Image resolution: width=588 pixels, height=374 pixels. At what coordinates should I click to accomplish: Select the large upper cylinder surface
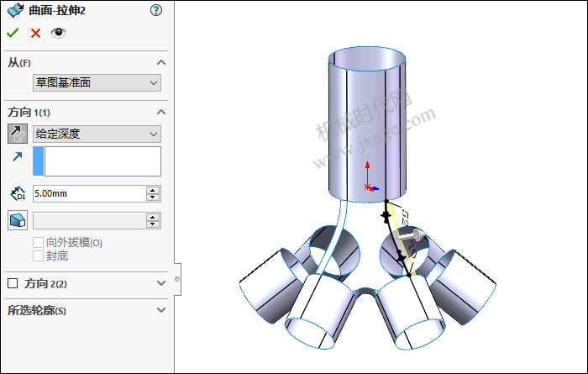[x=367, y=124]
